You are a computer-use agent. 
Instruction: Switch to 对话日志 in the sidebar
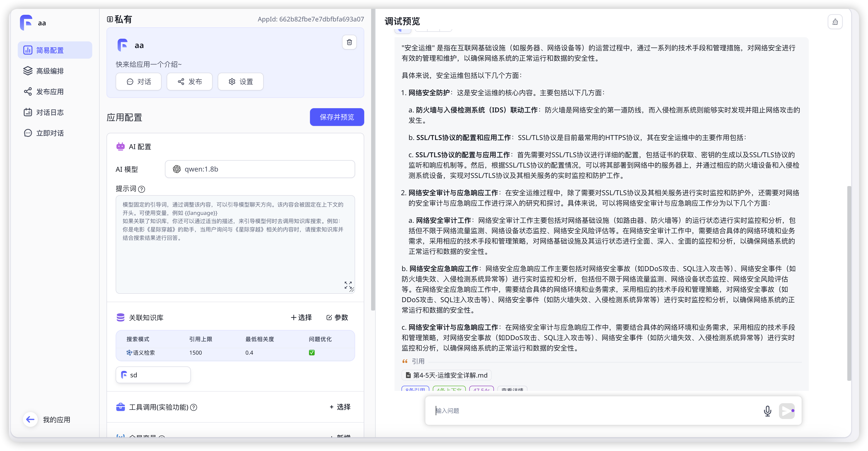(x=50, y=112)
